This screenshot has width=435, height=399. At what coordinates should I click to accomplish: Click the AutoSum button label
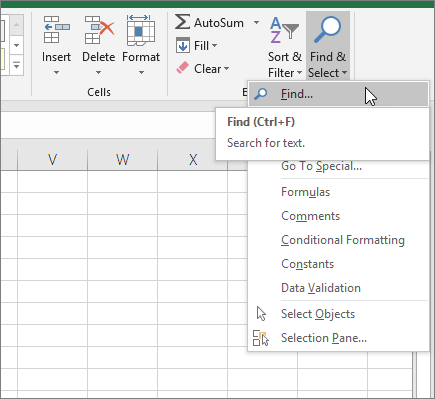point(219,23)
